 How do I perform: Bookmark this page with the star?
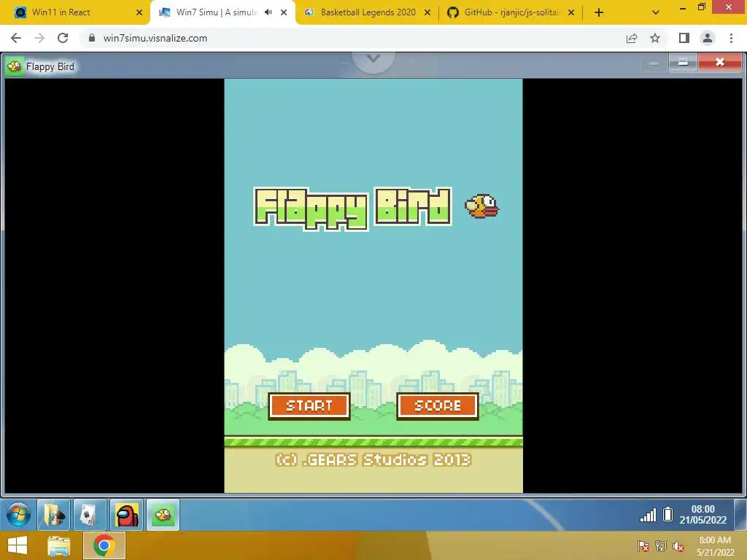click(655, 38)
